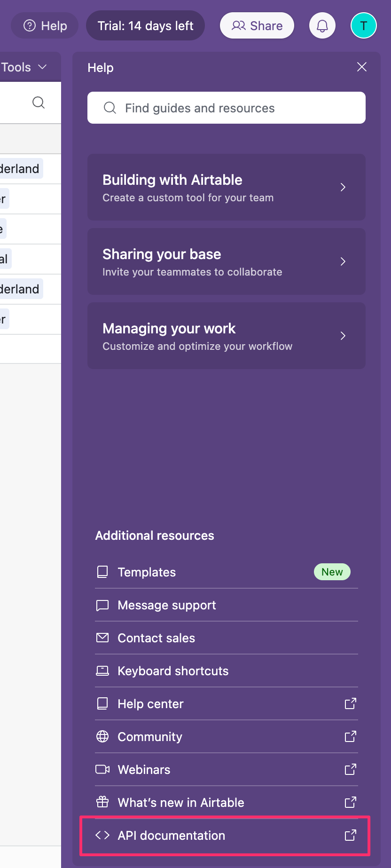Click the Message support chat icon
This screenshot has width=391, height=868.
click(x=102, y=605)
